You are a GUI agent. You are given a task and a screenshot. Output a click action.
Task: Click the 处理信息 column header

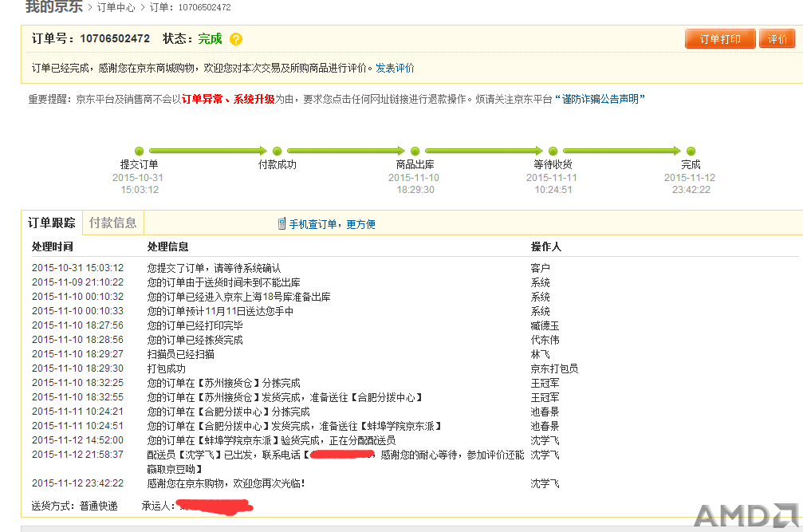point(167,246)
